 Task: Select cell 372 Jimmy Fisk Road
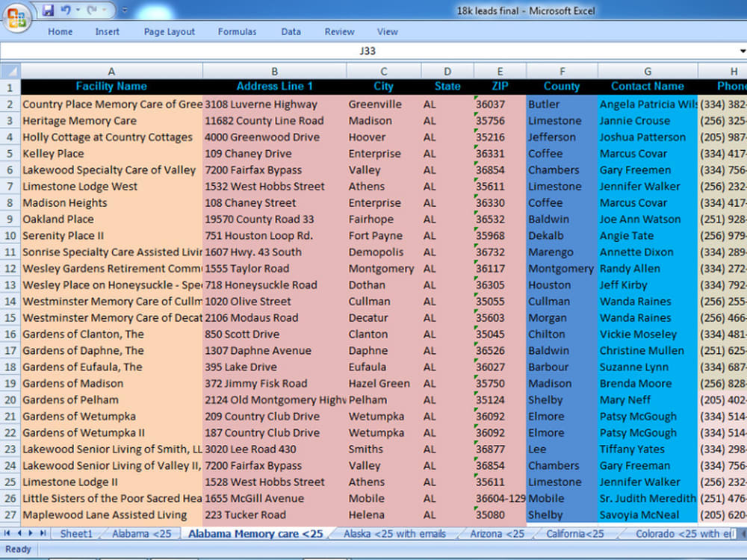click(x=274, y=384)
